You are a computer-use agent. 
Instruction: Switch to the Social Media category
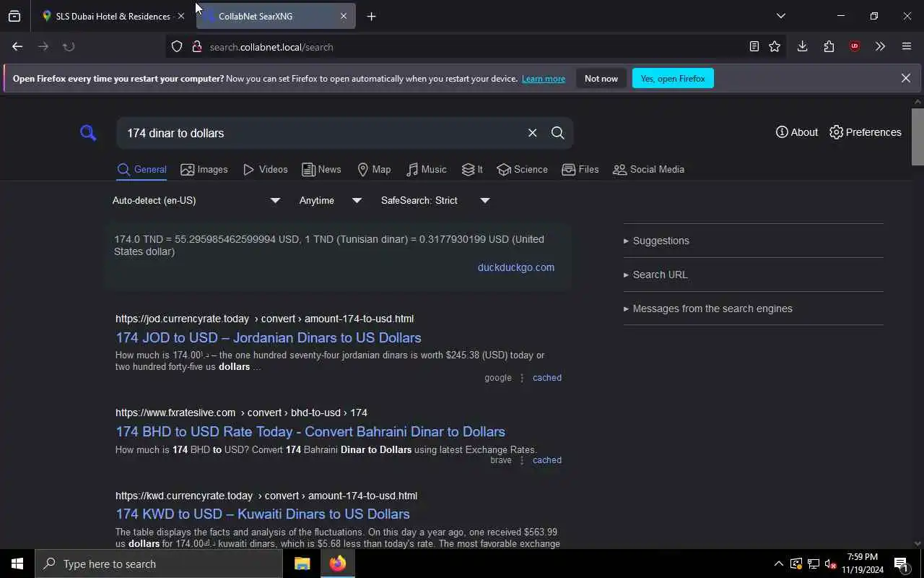point(648,169)
